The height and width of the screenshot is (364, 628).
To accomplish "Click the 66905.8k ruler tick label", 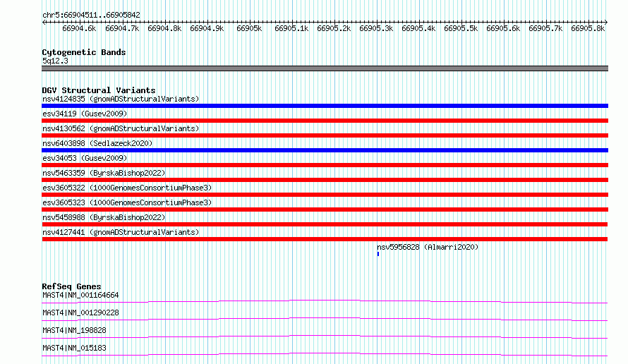I will pyautogui.click(x=588, y=28).
